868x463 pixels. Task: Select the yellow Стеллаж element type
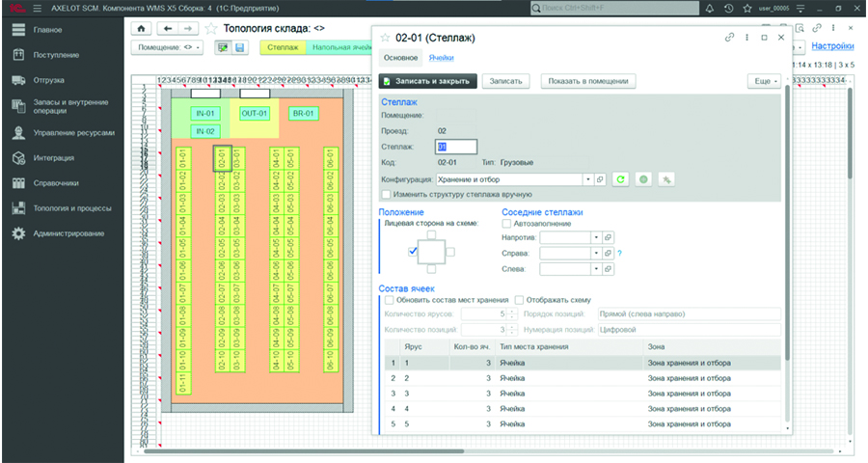(x=283, y=47)
